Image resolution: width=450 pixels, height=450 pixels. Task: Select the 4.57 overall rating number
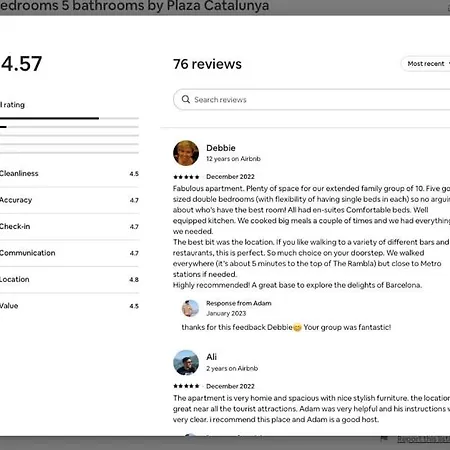click(21, 63)
